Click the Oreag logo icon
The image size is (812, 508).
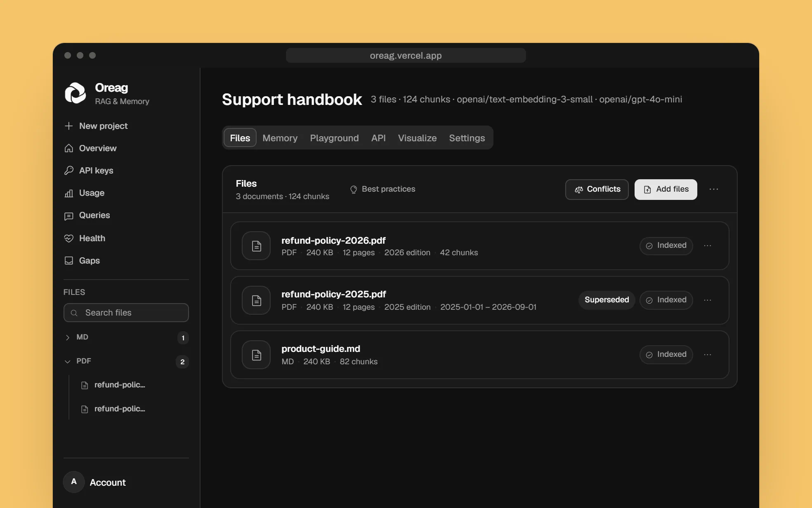click(76, 93)
